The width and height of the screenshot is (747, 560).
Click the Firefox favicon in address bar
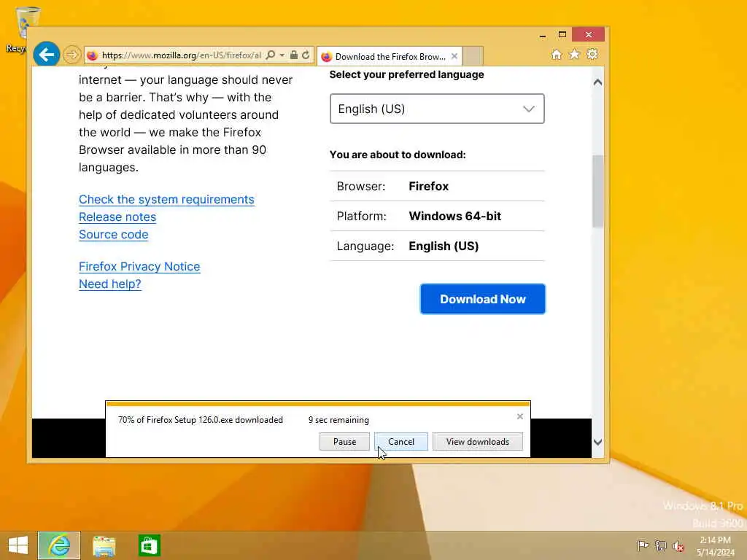coord(93,55)
